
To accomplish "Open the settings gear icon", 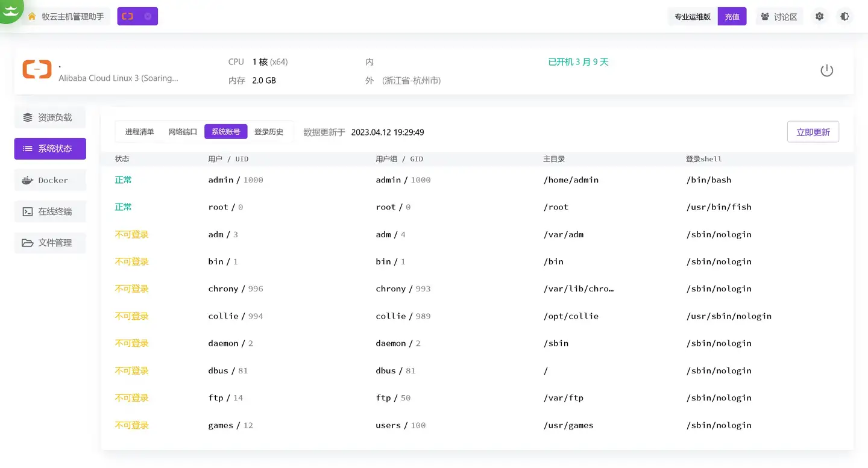I will coord(819,16).
